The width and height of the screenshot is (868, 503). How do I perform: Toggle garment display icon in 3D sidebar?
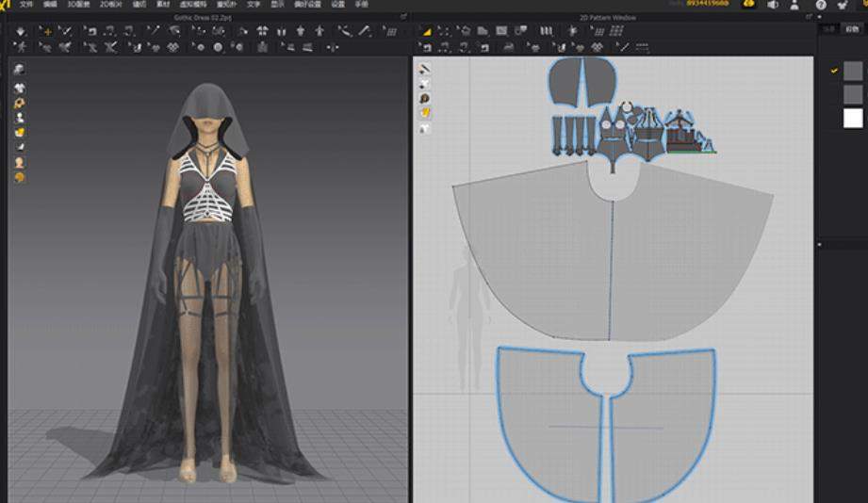(x=20, y=87)
